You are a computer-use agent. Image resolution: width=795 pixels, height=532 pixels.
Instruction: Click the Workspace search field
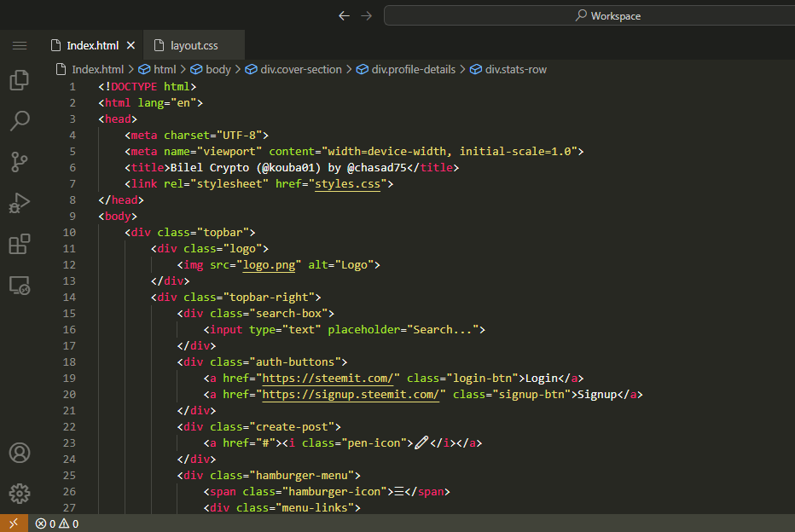(x=589, y=15)
